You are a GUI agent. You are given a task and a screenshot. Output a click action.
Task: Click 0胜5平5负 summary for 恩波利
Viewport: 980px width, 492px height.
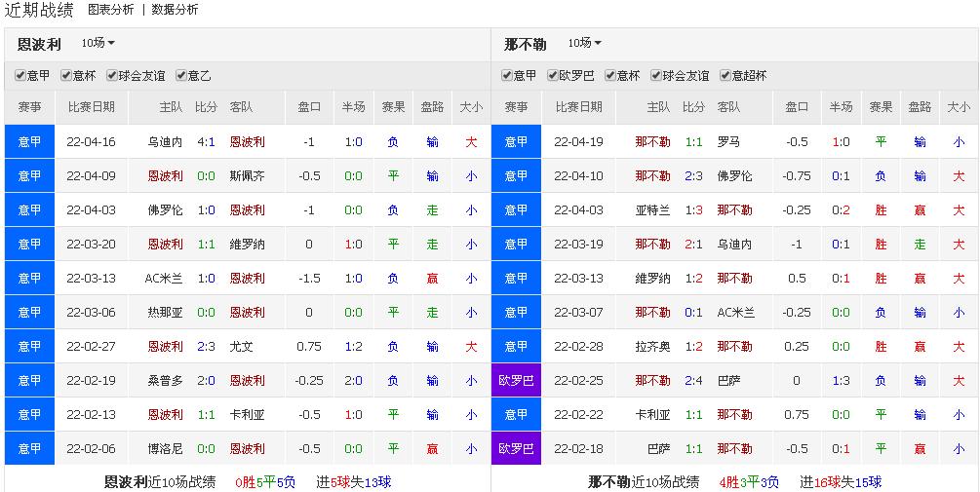[x=265, y=482]
